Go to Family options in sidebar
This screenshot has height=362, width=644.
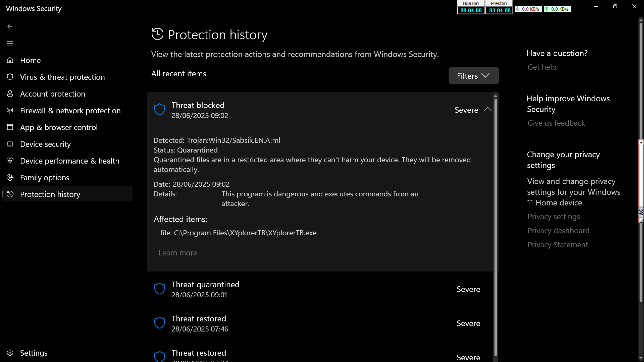pyautogui.click(x=44, y=178)
